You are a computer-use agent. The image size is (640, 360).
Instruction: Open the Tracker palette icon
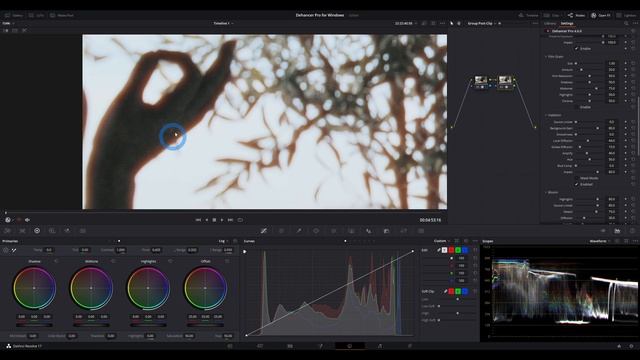[x=333, y=231]
